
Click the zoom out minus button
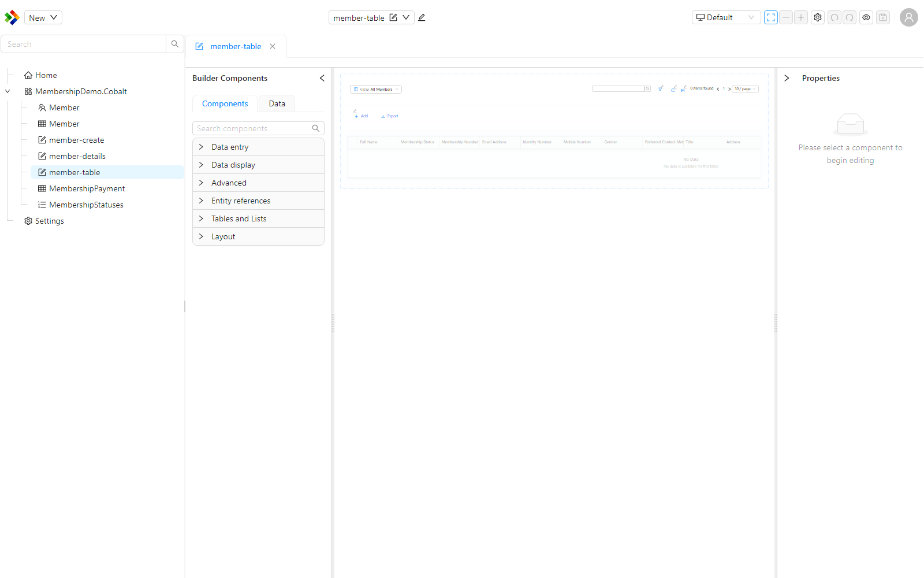pos(786,17)
